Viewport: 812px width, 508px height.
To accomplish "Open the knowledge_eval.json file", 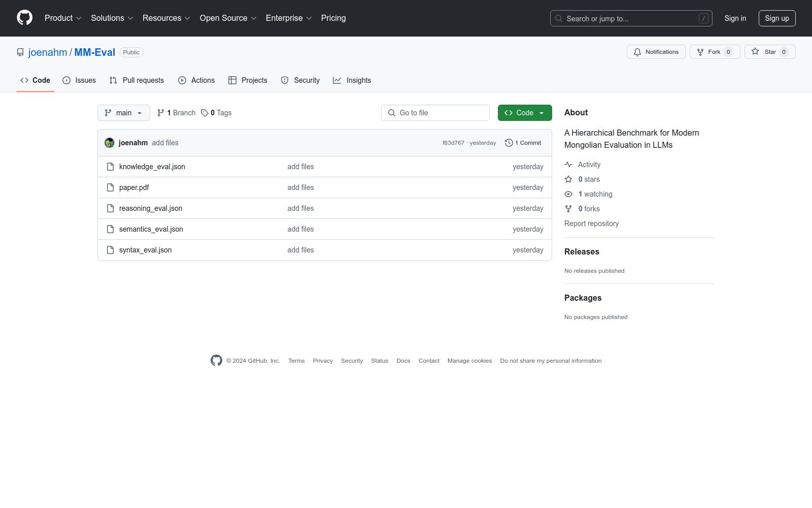I will pos(152,167).
